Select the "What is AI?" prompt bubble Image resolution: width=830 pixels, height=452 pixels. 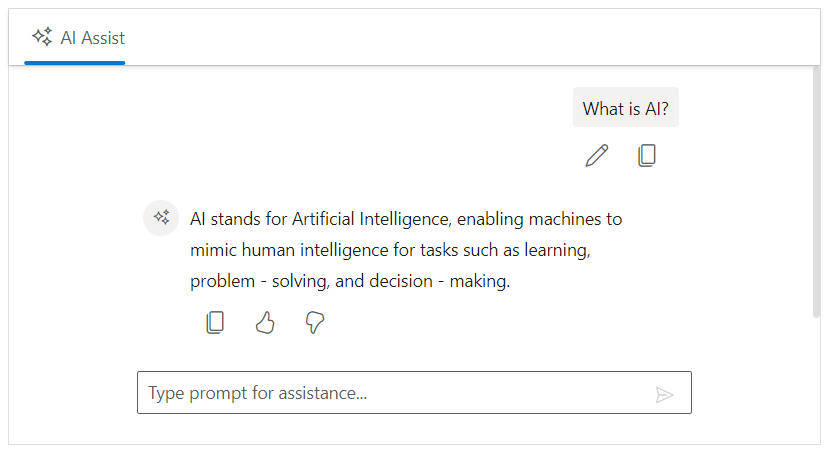pyautogui.click(x=626, y=109)
